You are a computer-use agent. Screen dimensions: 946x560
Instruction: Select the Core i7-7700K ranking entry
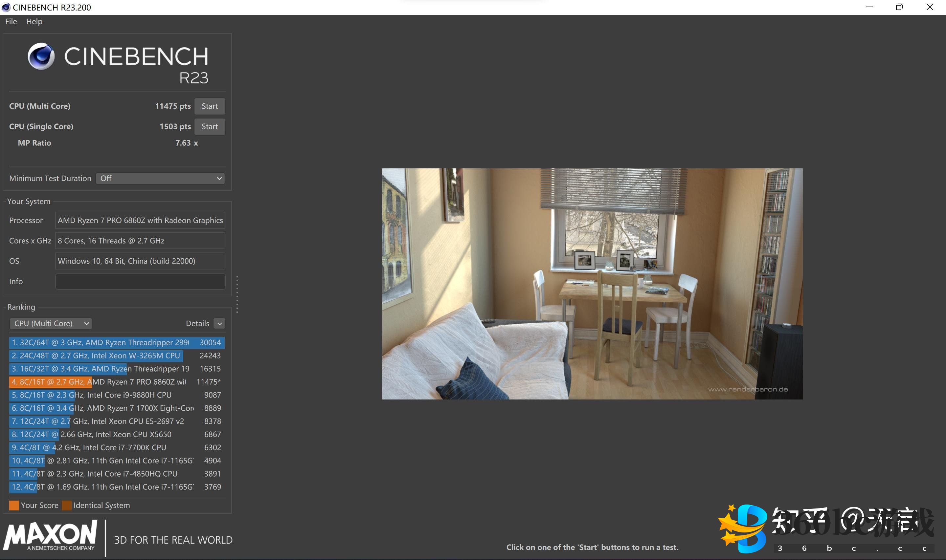click(116, 447)
